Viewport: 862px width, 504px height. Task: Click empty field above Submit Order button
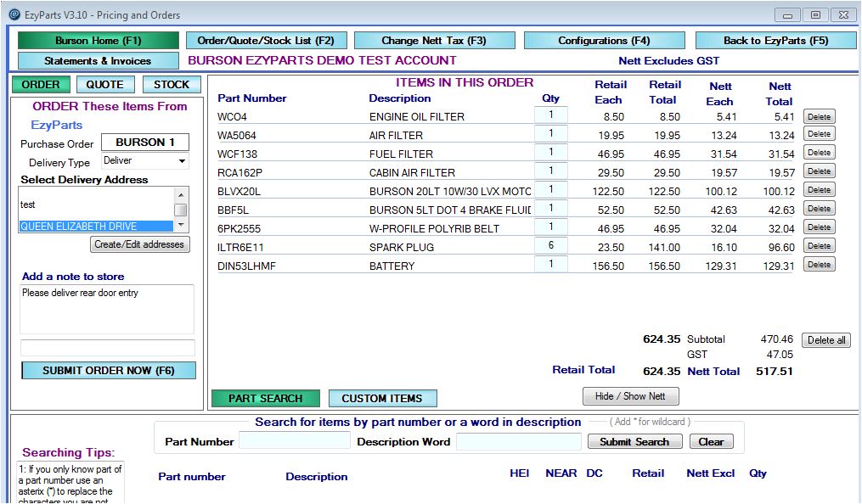pos(108,348)
